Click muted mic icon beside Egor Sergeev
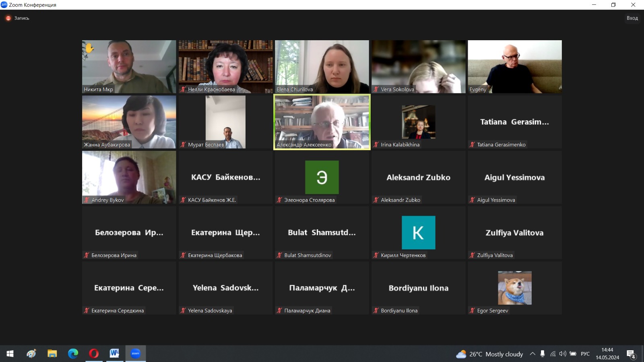Image resolution: width=644 pixels, height=362 pixels. click(x=472, y=311)
